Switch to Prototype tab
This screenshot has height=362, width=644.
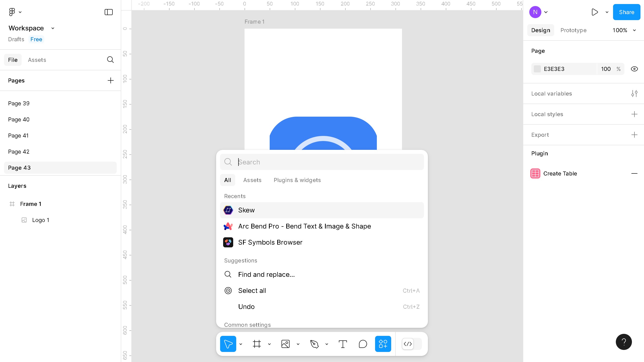click(x=573, y=30)
